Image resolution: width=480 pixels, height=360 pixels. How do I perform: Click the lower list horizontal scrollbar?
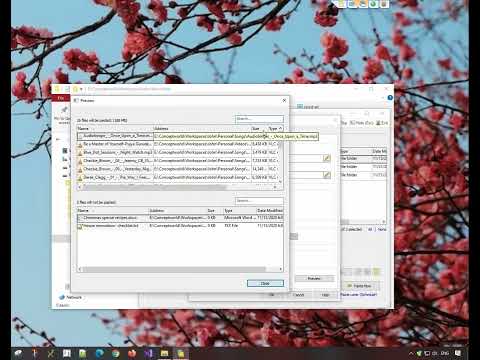[x=173, y=269]
